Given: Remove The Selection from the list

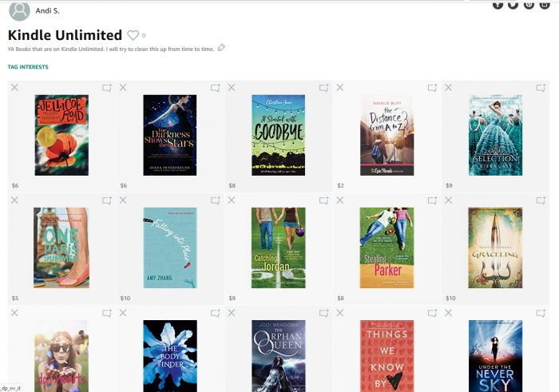Looking at the screenshot, I should tap(449, 87).
